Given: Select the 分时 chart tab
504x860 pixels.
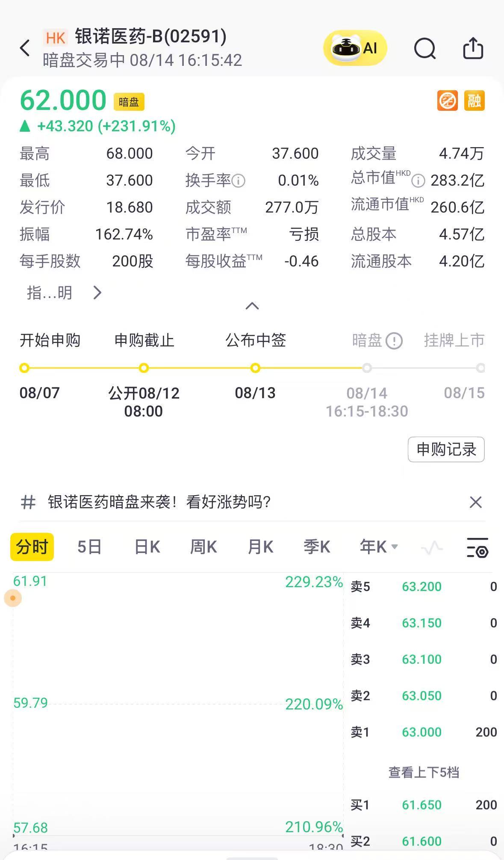Looking at the screenshot, I should (x=32, y=547).
